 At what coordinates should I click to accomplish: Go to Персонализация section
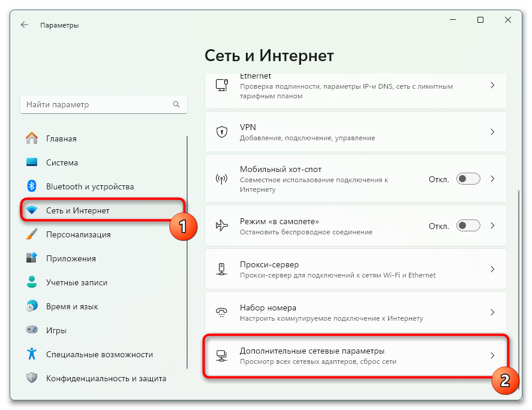click(x=103, y=234)
